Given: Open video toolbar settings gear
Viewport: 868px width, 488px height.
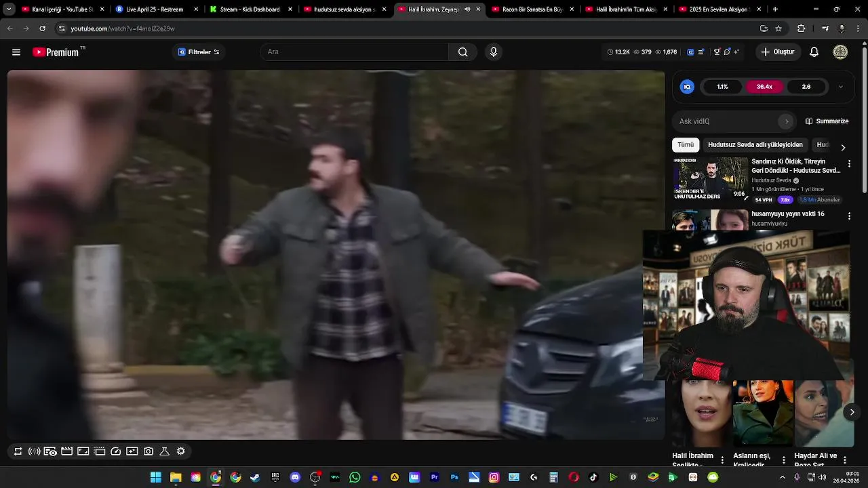Looking at the screenshot, I should 180,451.
